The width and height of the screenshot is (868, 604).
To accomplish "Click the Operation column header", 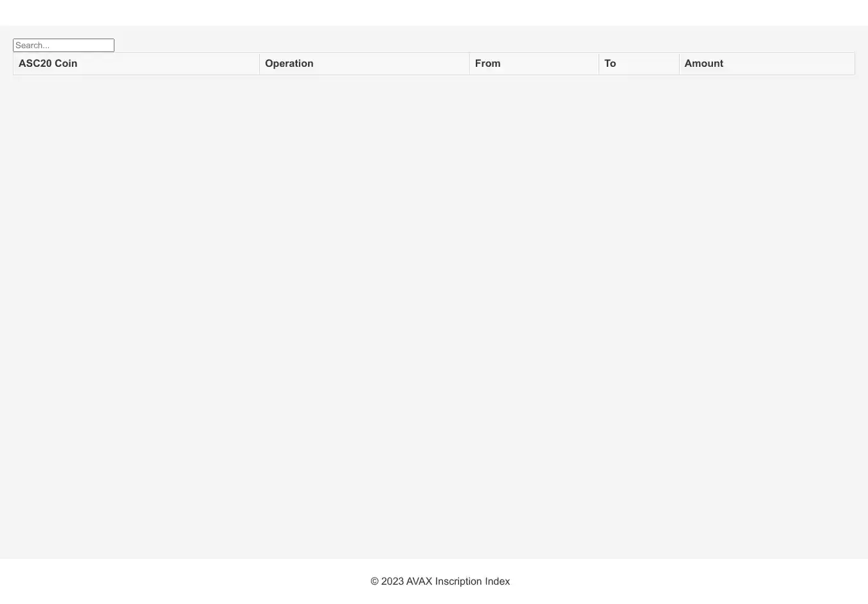I will point(289,64).
